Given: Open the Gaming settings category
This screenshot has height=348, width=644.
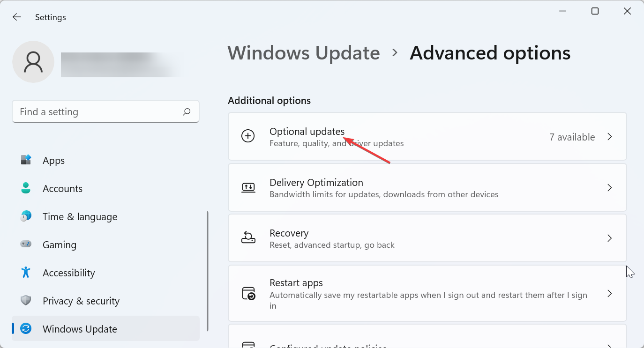Looking at the screenshot, I should pyautogui.click(x=105, y=244).
